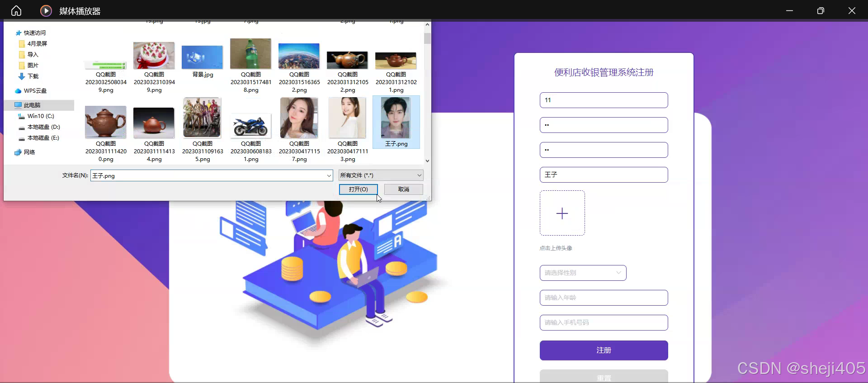The width and height of the screenshot is (868, 383).
Task: Open the 本地磁盘 (E:) drive
Action: [39, 138]
